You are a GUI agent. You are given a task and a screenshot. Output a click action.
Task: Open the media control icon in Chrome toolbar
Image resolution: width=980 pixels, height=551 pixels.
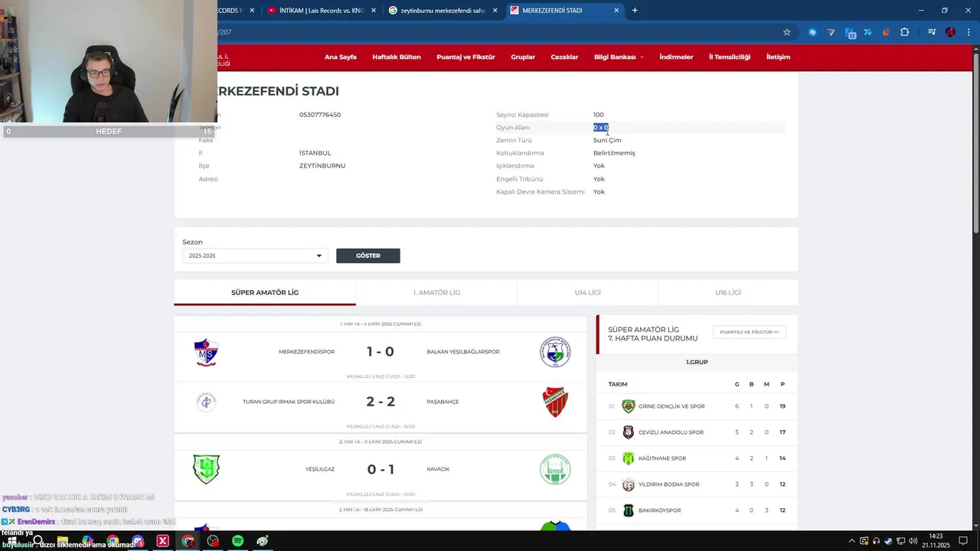pos(932,32)
